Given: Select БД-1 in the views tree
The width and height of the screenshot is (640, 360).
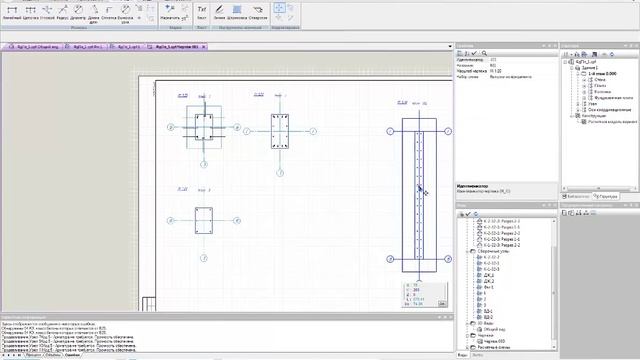Looking at the screenshot, I should click(x=488, y=311).
